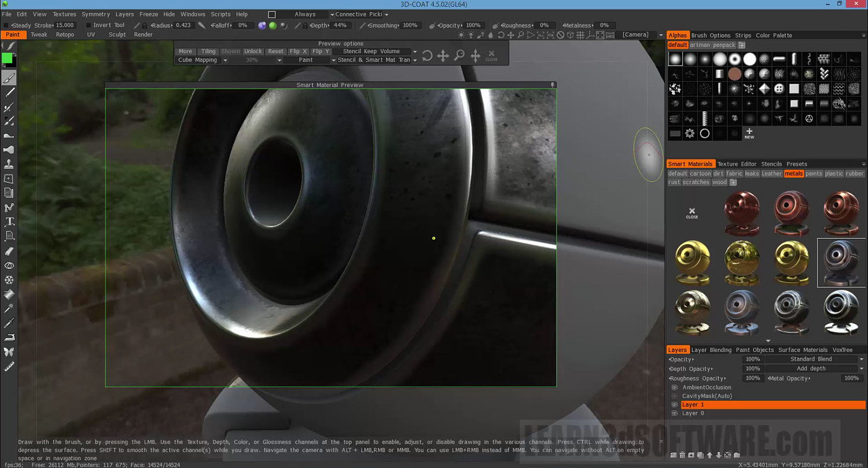Image resolution: width=868 pixels, height=468 pixels.
Task: Add NEW alpha with plus icon
Action: (x=749, y=134)
